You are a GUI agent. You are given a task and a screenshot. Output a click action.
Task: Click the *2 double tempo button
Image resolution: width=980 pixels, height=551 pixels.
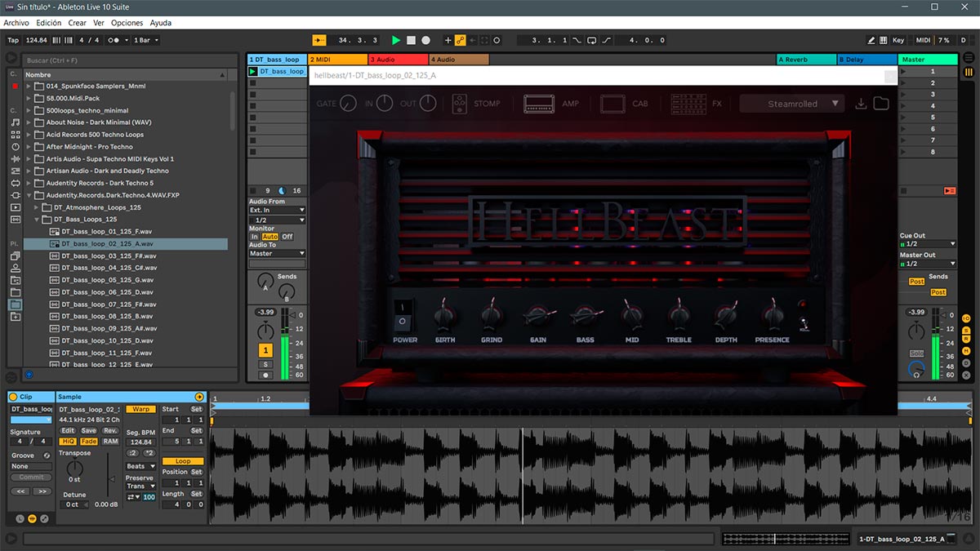click(149, 452)
